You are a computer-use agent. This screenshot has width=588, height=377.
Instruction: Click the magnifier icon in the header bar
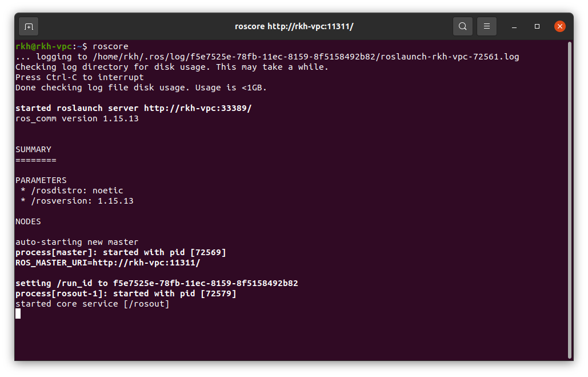pos(462,26)
